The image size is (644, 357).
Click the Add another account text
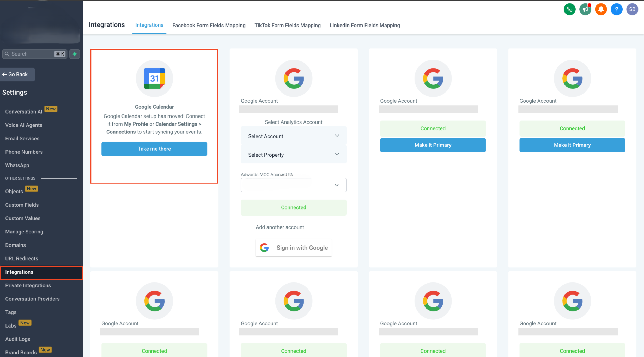point(280,227)
